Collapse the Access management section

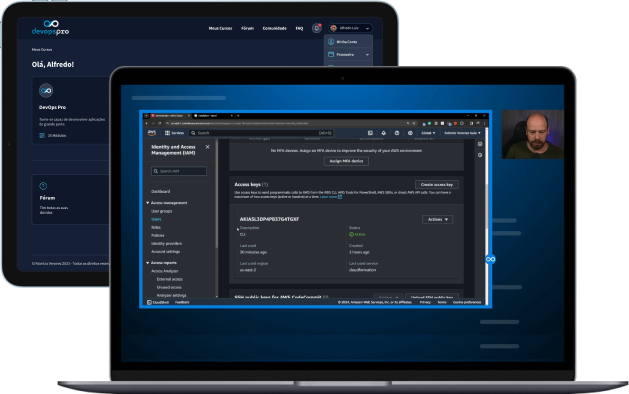point(148,203)
